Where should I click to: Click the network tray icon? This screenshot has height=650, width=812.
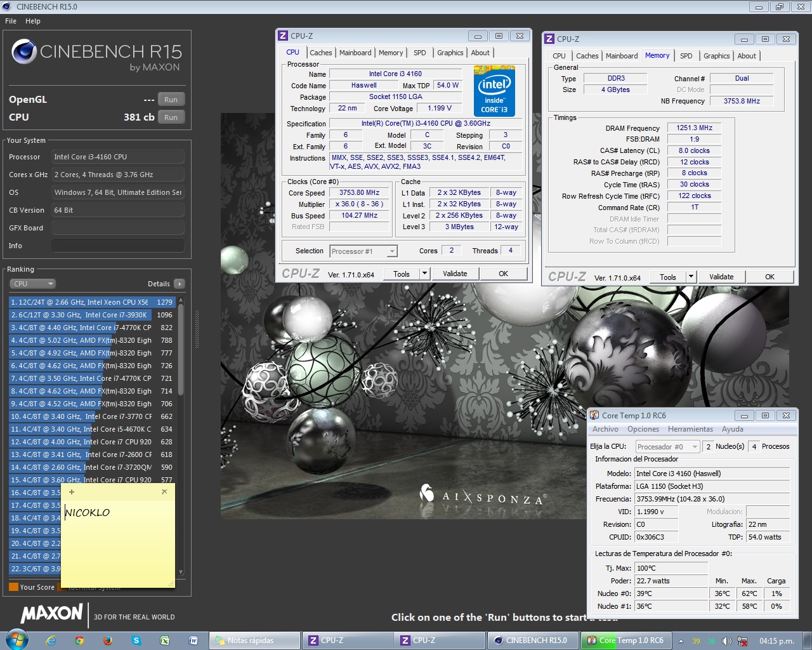pos(742,641)
